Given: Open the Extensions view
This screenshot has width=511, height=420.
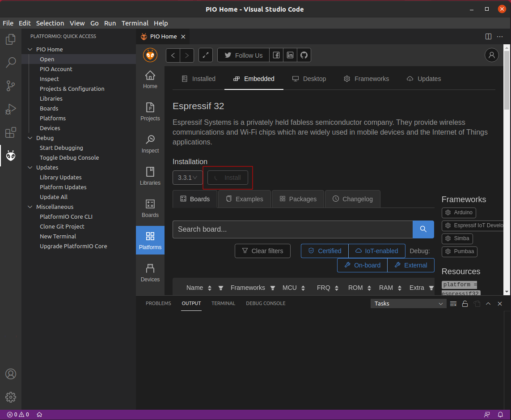Looking at the screenshot, I should click(x=11, y=132).
